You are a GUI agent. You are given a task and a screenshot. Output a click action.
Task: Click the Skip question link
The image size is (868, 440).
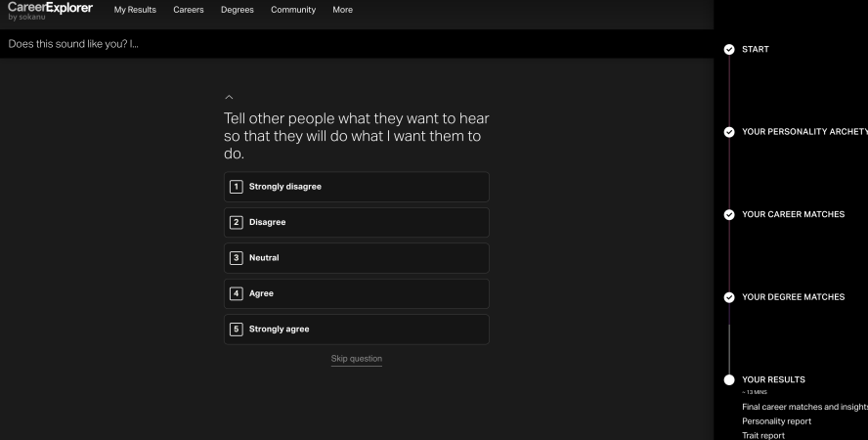tap(356, 359)
